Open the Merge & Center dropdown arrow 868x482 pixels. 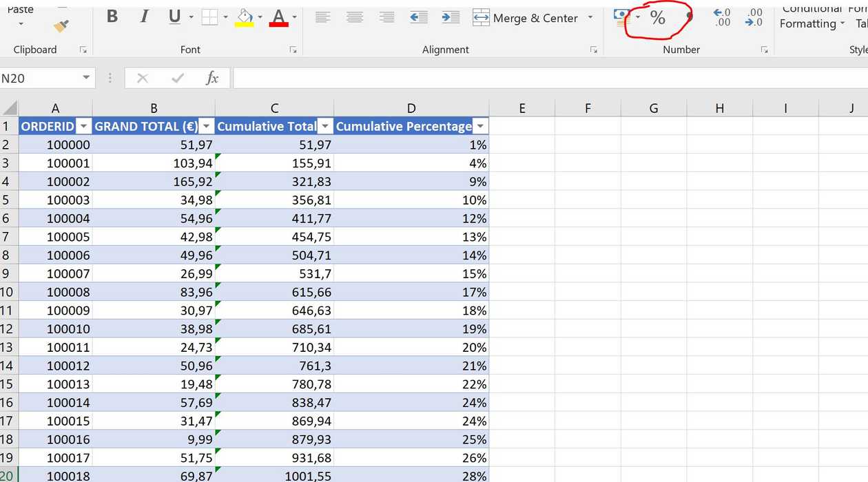[590, 18]
